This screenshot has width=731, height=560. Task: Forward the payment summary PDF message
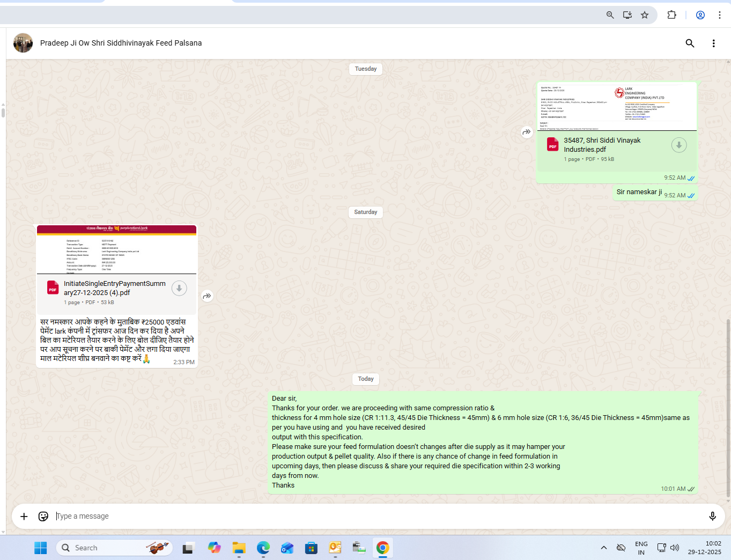(207, 296)
